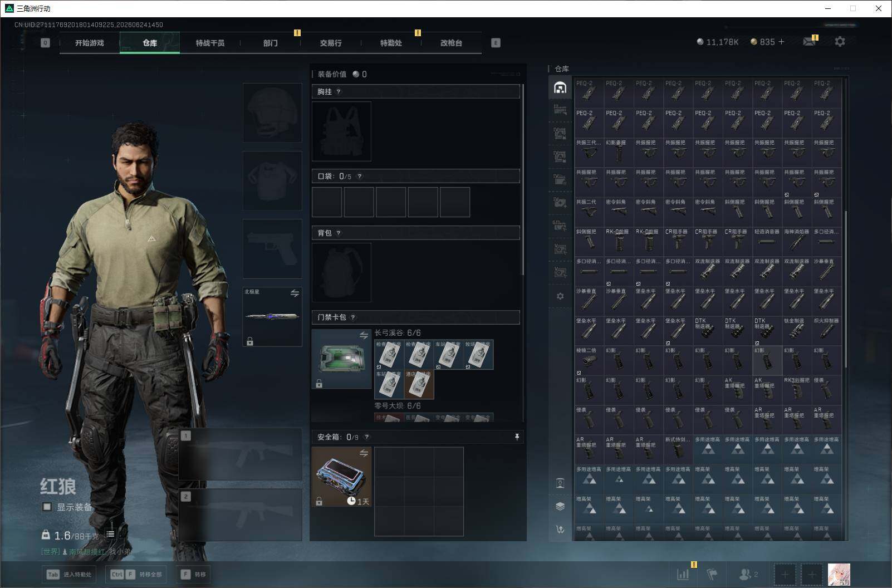
Task: Click the Q previous-tab key icon
Action: click(x=45, y=43)
